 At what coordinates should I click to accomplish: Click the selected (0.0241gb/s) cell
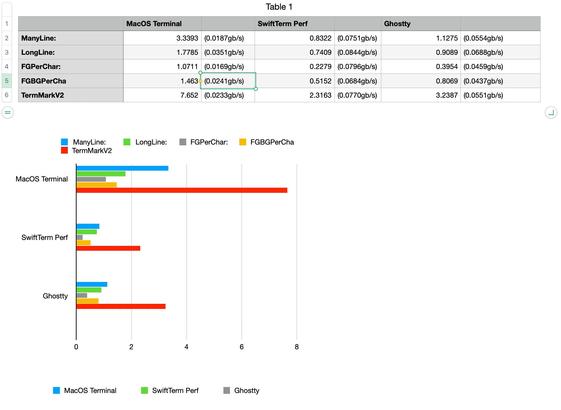point(228,81)
